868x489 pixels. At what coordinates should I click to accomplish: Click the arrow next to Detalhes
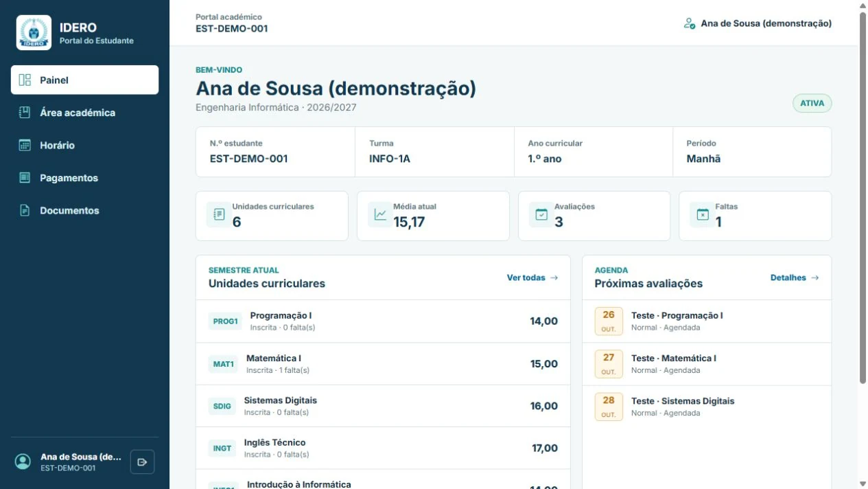tap(814, 277)
